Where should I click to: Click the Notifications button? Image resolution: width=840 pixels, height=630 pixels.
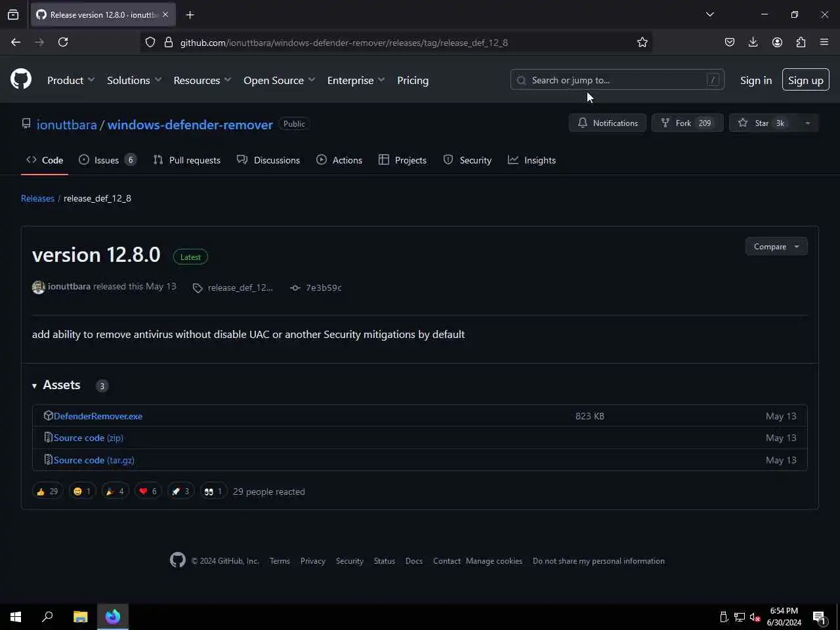pyautogui.click(x=608, y=123)
